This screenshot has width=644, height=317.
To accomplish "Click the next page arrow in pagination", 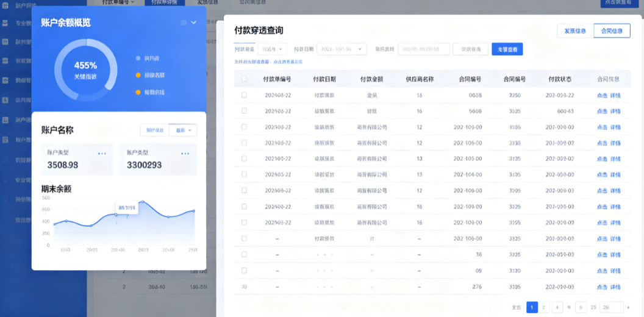I will pyautogui.click(x=628, y=307).
